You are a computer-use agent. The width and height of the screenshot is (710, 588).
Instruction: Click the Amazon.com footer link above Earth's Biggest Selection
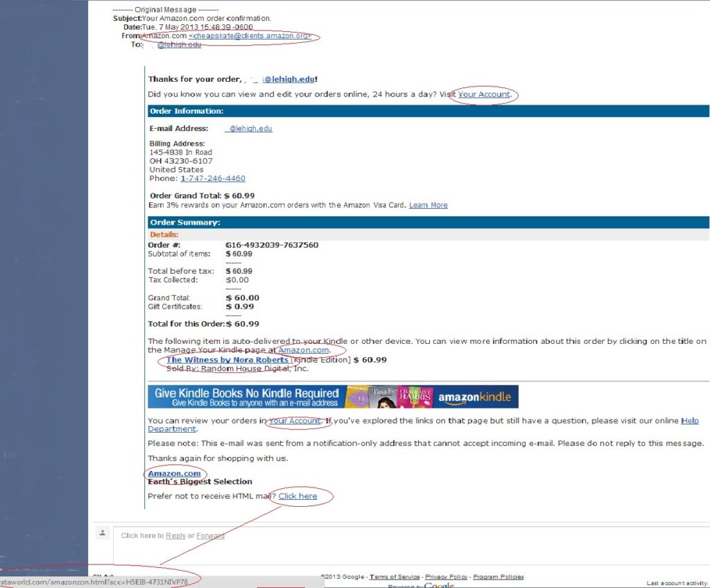(175, 473)
